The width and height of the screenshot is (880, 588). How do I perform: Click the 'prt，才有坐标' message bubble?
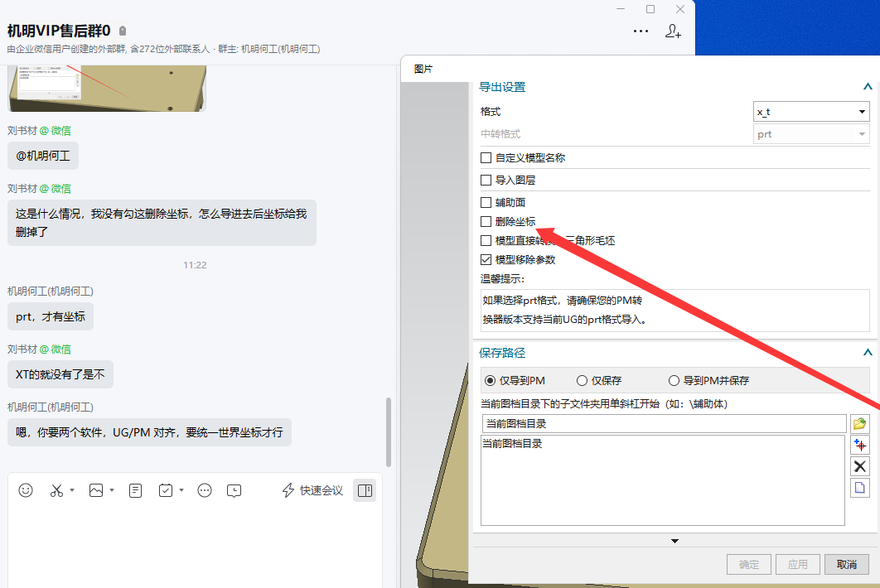(x=51, y=317)
